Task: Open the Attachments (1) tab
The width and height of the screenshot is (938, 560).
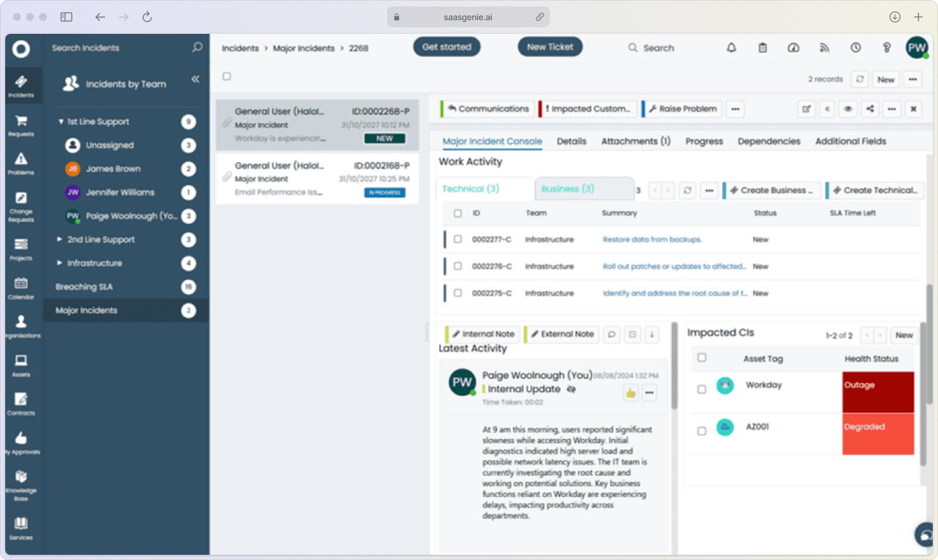Action: point(636,141)
